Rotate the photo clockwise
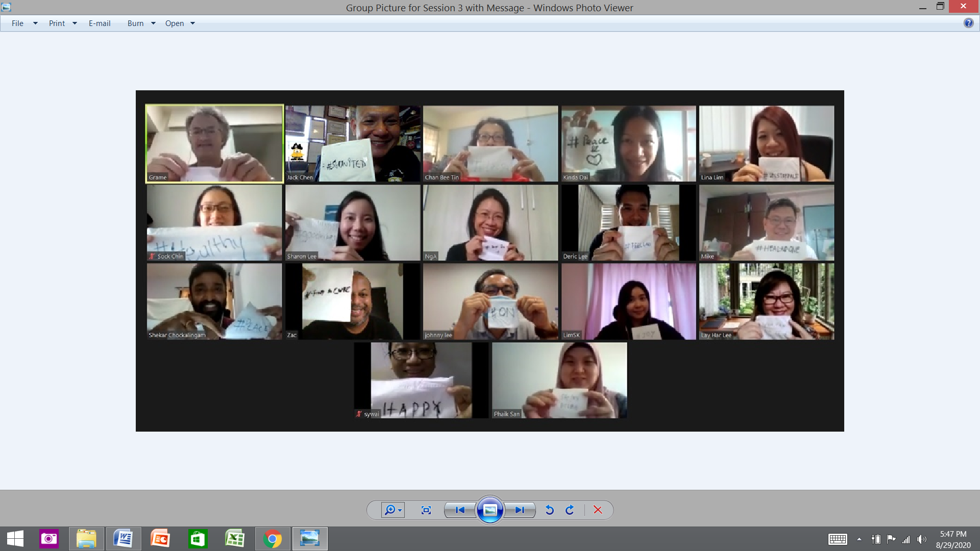980x551 pixels. click(x=569, y=510)
